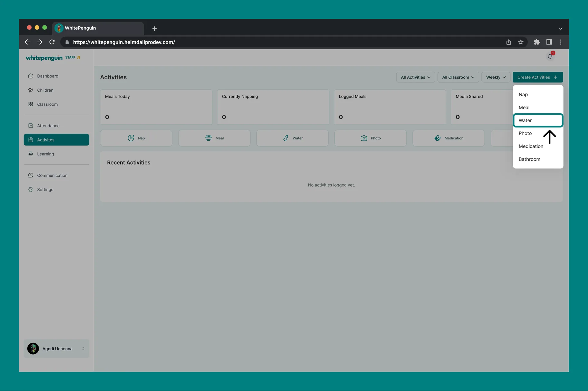Click the Medication quick-action button
This screenshot has width=588, height=391.
[x=448, y=138]
